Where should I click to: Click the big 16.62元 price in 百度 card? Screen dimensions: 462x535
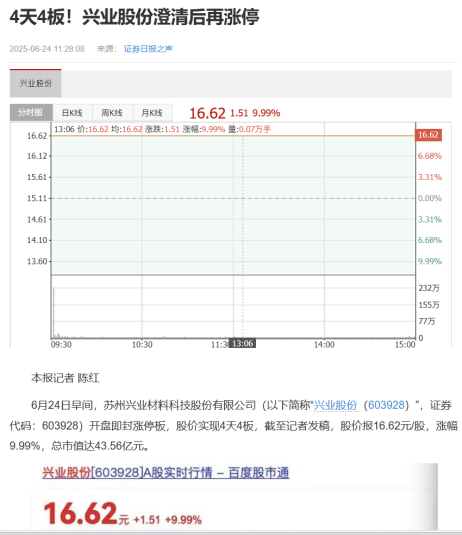[86, 513]
